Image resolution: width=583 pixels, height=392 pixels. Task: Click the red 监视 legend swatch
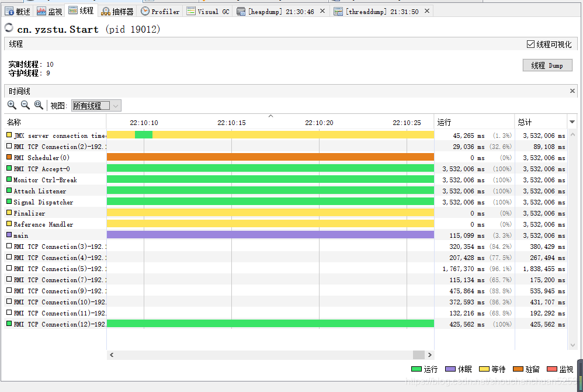point(552,369)
